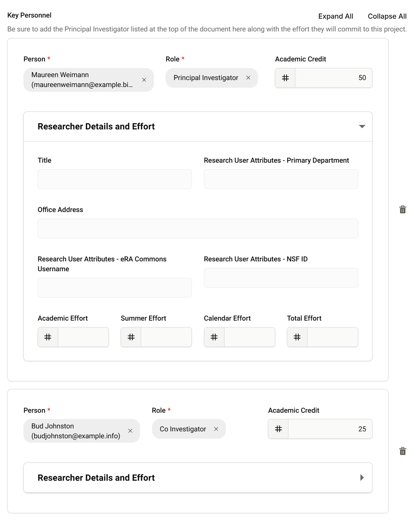Open the Co Investigator role dropdown
Image resolution: width=420 pixels, height=518 pixels.
(183, 429)
